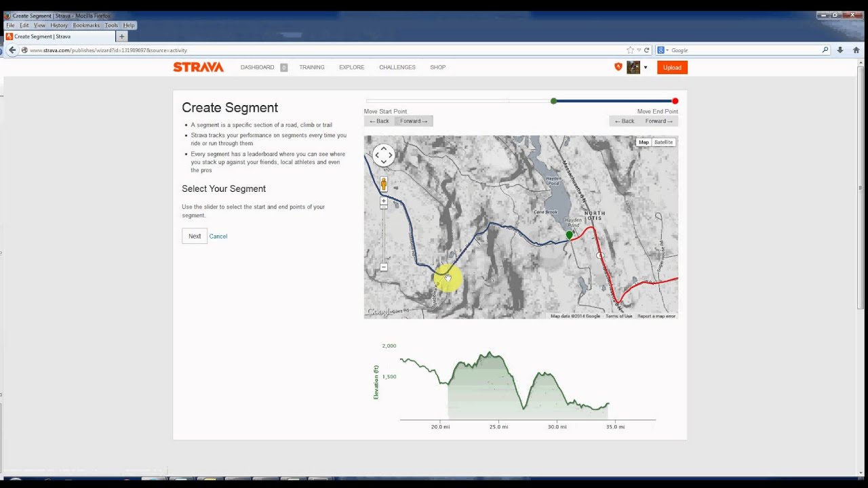Open the Firefox downloads arrow
This screenshot has width=868, height=488.
(x=840, y=50)
